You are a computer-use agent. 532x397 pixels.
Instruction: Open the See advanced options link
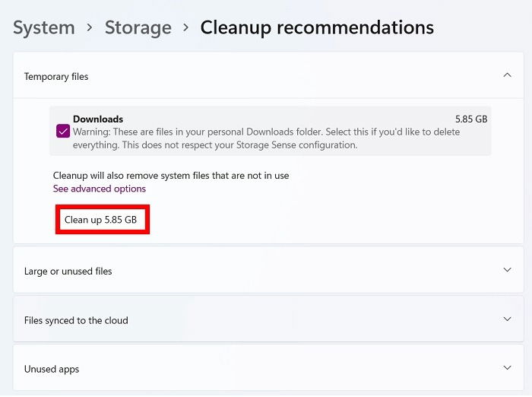100,189
